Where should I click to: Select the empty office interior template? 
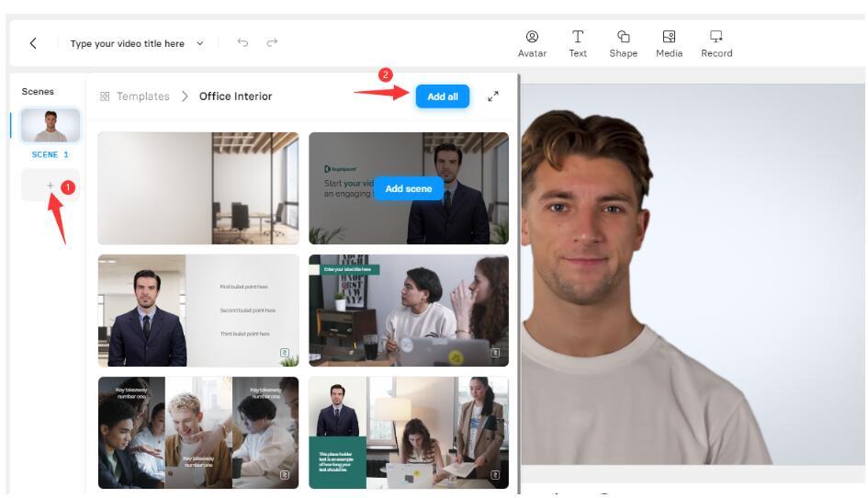(x=198, y=188)
